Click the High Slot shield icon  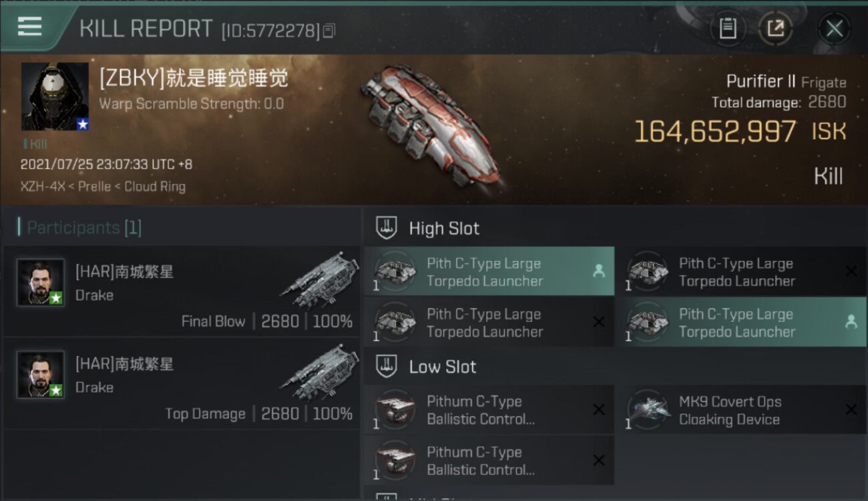(x=387, y=228)
